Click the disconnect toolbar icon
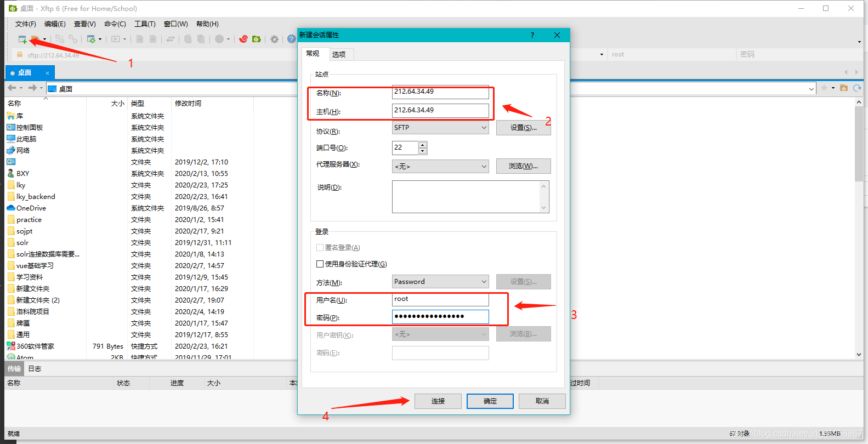 [60, 39]
